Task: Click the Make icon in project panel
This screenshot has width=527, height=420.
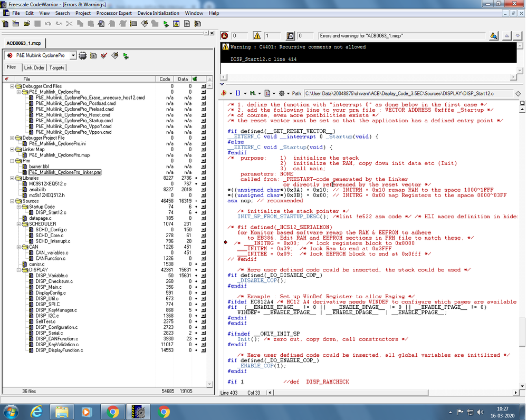Action: click(x=115, y=56)
